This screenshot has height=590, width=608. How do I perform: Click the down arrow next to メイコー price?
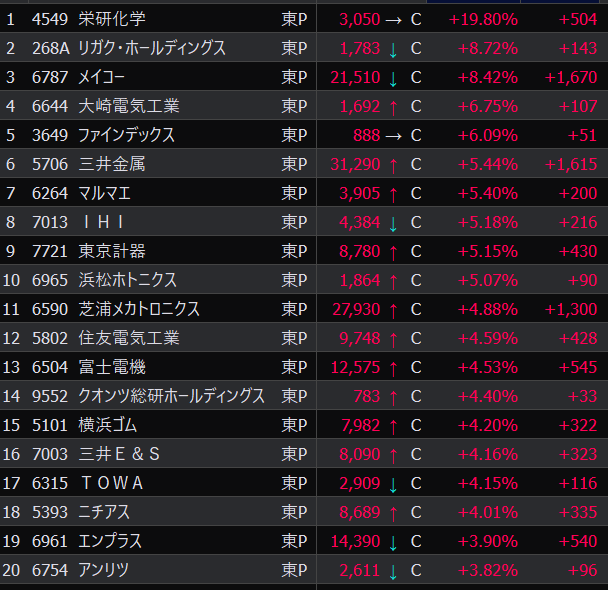pos(394,77)
